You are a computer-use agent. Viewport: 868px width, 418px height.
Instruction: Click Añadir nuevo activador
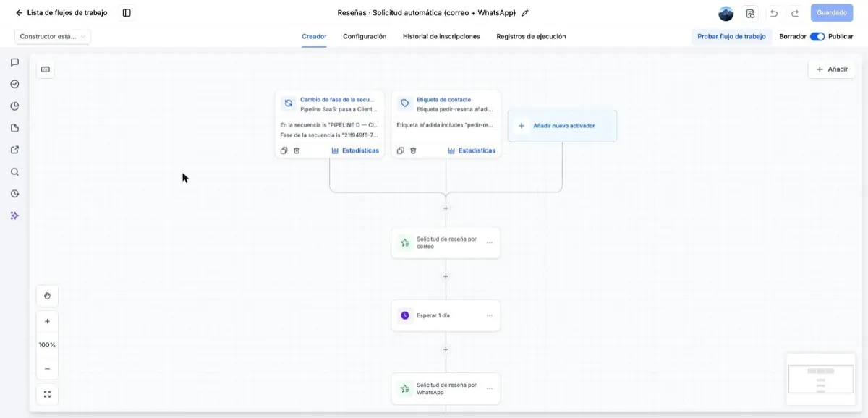(x=563, y=126)
